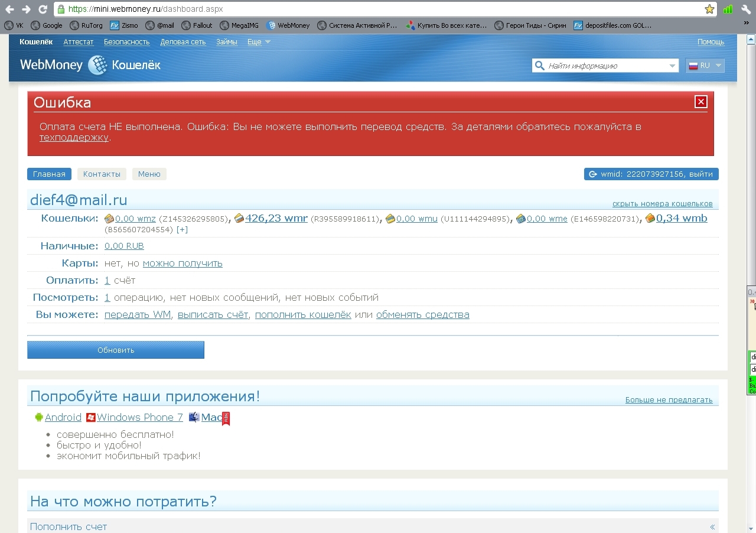Click скрыть номера кошельков link

[662, 204]
